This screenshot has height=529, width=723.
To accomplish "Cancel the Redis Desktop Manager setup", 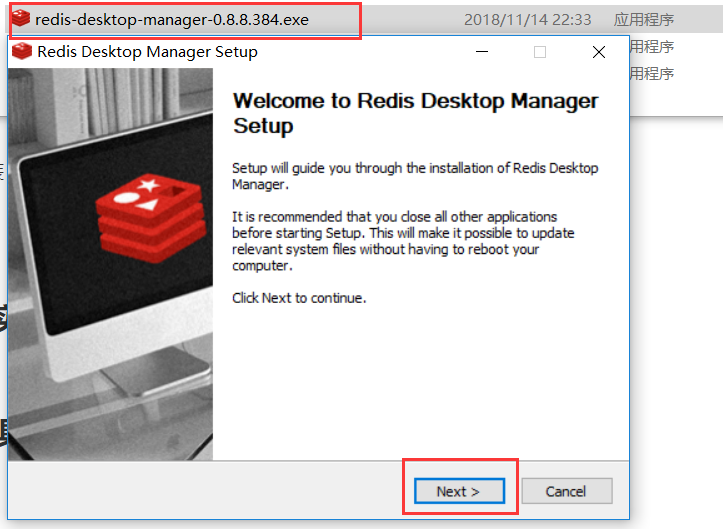I will [567, 491].
